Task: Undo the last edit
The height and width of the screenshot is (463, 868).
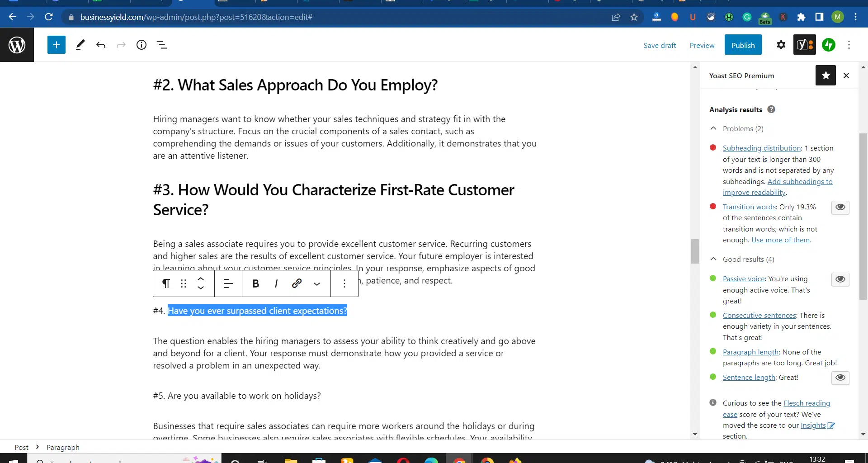Action: click(101, 45)
